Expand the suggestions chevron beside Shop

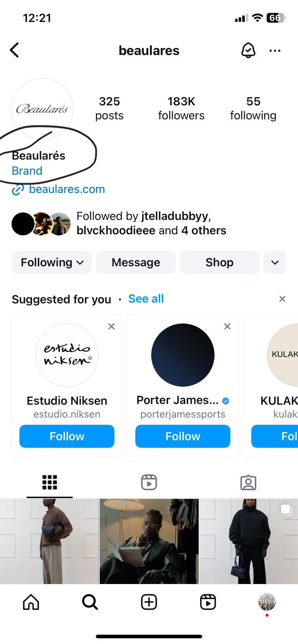pyautogui.click(x=275, y=262)
